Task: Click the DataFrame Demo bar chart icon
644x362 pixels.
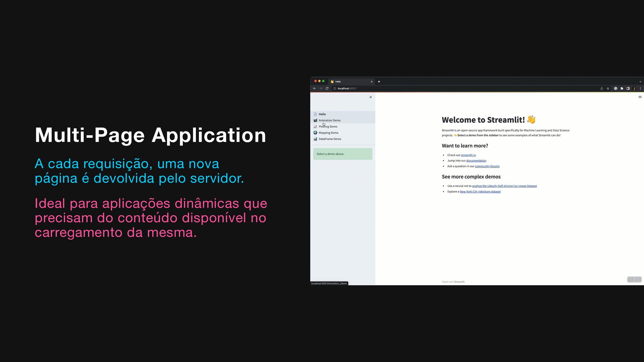Action: click(315, 139)
